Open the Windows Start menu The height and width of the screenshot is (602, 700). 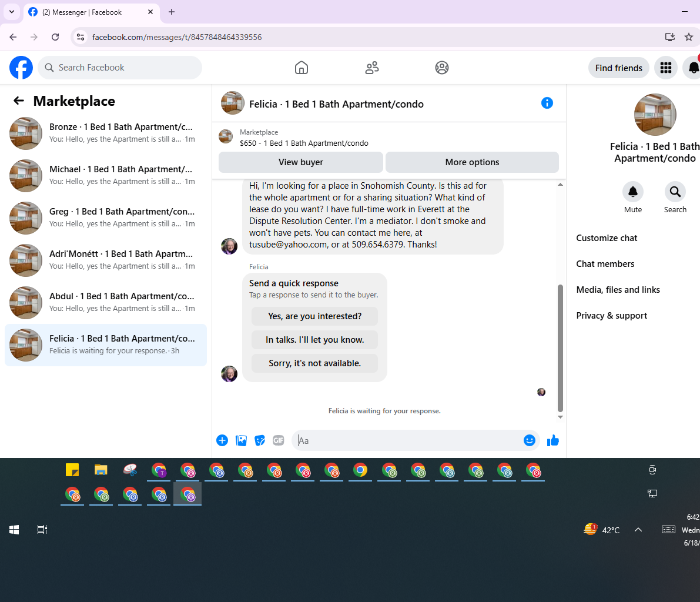[14, 530]
